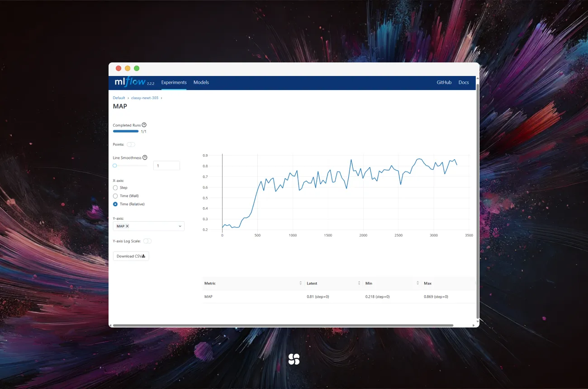
Task: Open the Experiments tab
Action: pyautogui.click(x=174, y=82)
